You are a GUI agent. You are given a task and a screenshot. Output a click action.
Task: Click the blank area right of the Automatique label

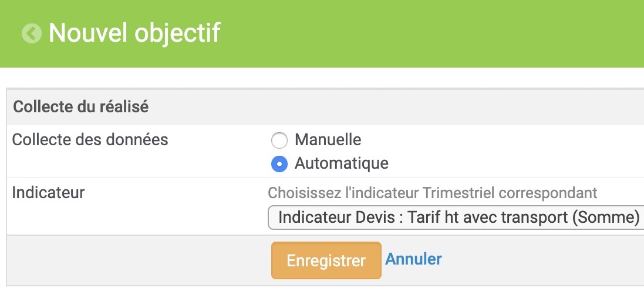point(514,163)
